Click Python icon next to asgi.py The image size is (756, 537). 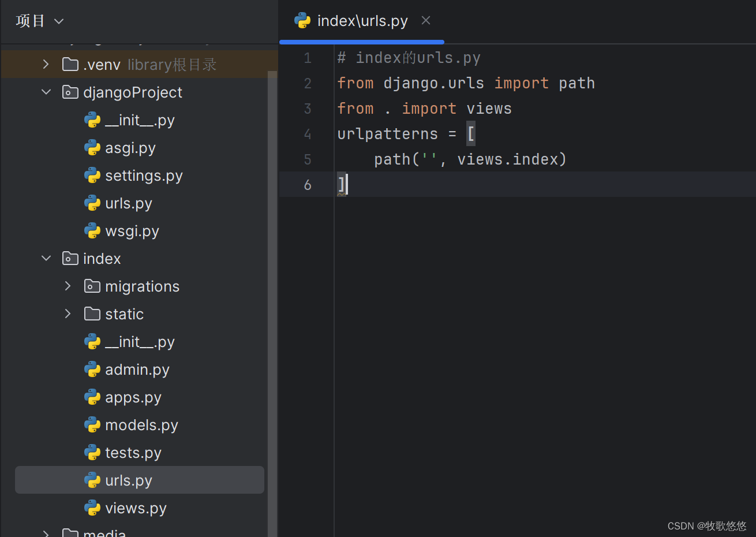92,147
